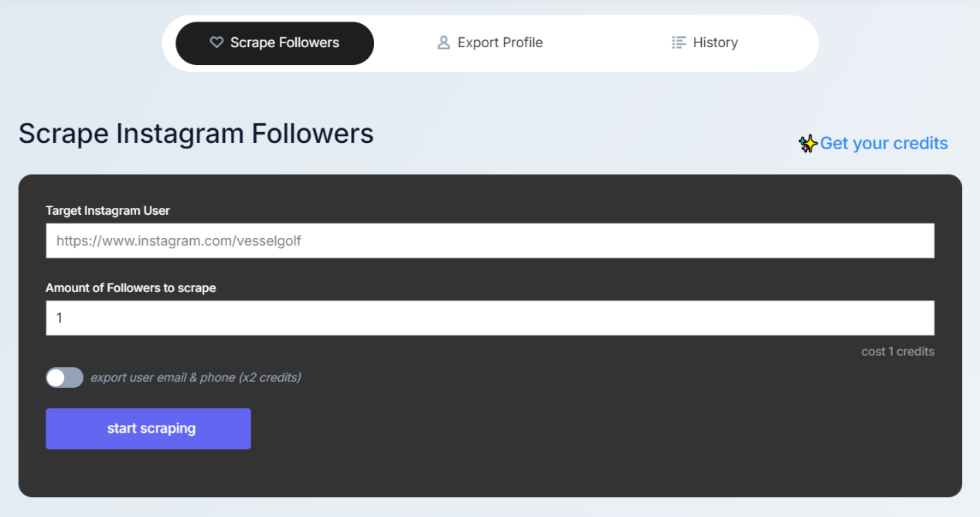Image resolution: width=980 pixels, height=517 pixels.
Task: Click the Scrape Instagram Followers heading
Action: point(196,133)
